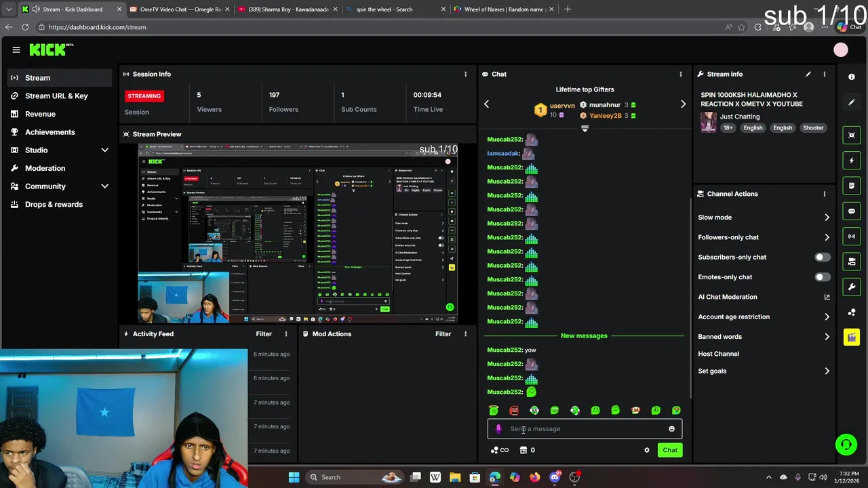Screen dimensions: 868x488
Task: Click the green Chat send button
Action: [x=670, y=450]
